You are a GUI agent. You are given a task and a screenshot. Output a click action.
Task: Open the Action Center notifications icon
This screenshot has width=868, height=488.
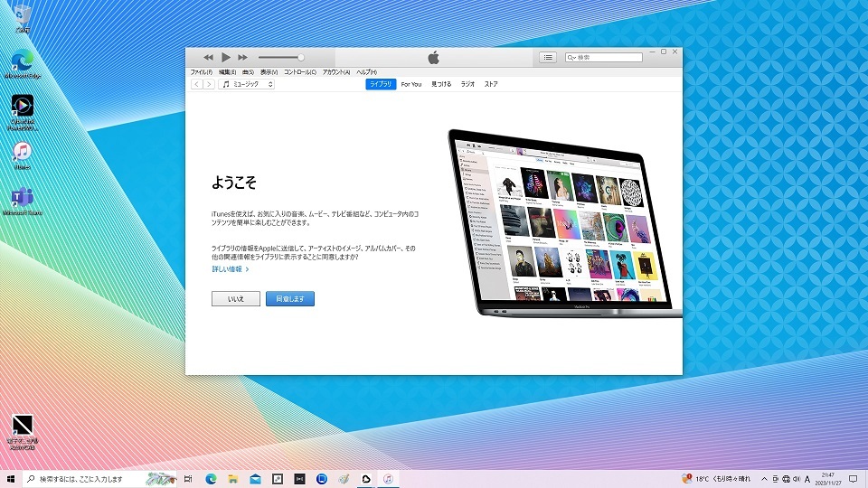coord(853,479)
